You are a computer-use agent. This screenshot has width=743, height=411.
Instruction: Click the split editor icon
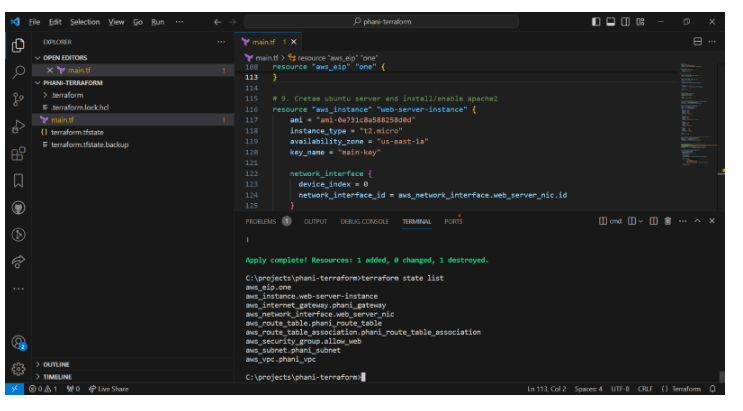coord(697,42)
